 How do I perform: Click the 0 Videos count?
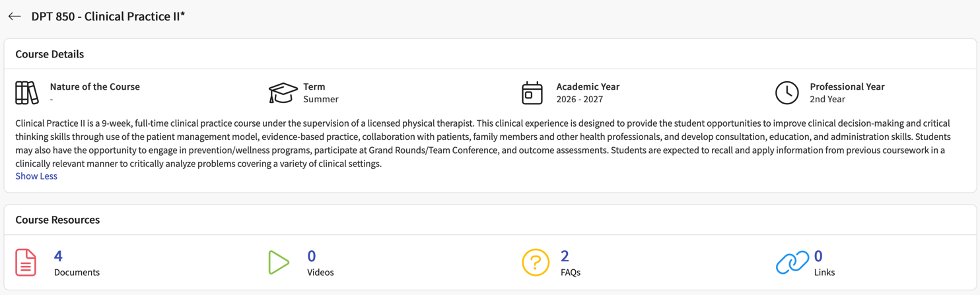coord(312,256)
